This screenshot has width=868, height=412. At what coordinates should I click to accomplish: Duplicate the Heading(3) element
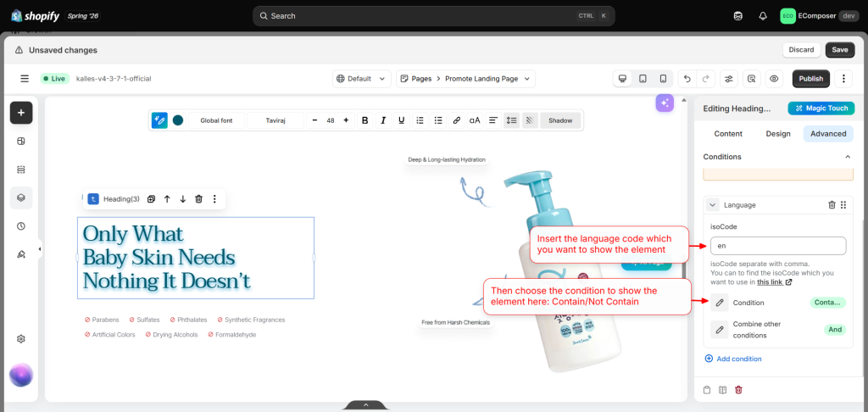tap(151, 199)
